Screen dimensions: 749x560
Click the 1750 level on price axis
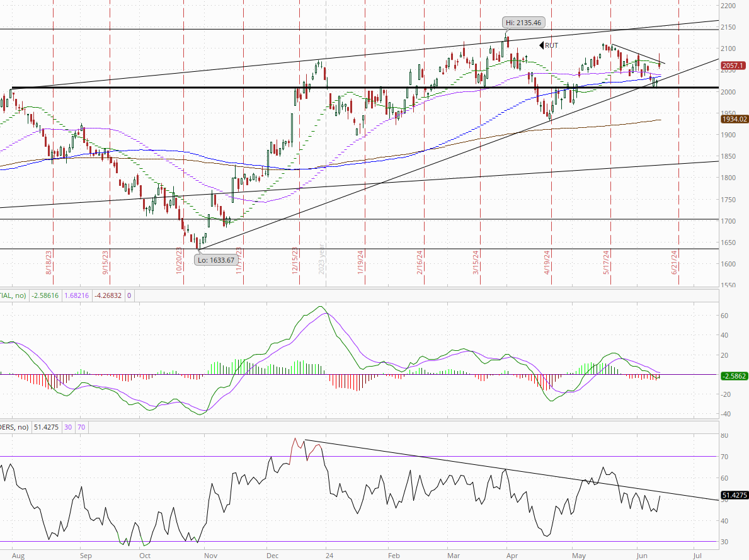(x=728, y=200)
